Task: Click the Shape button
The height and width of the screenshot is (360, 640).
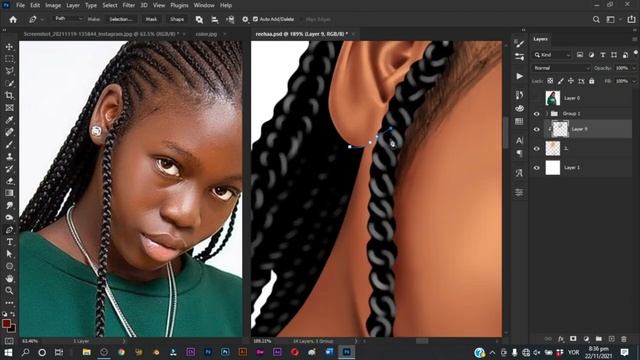Action: point(177,19)
